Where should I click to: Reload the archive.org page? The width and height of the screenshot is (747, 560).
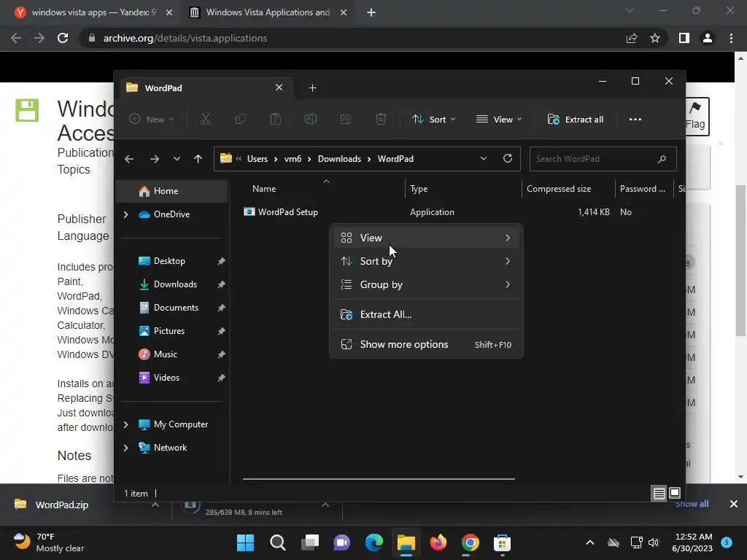click(x=63, y=38)
